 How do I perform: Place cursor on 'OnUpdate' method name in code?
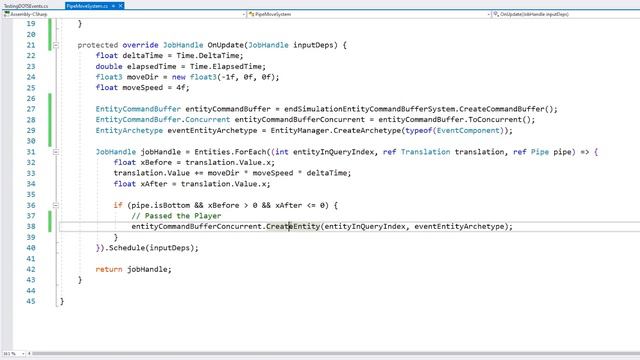click(225, 45)
